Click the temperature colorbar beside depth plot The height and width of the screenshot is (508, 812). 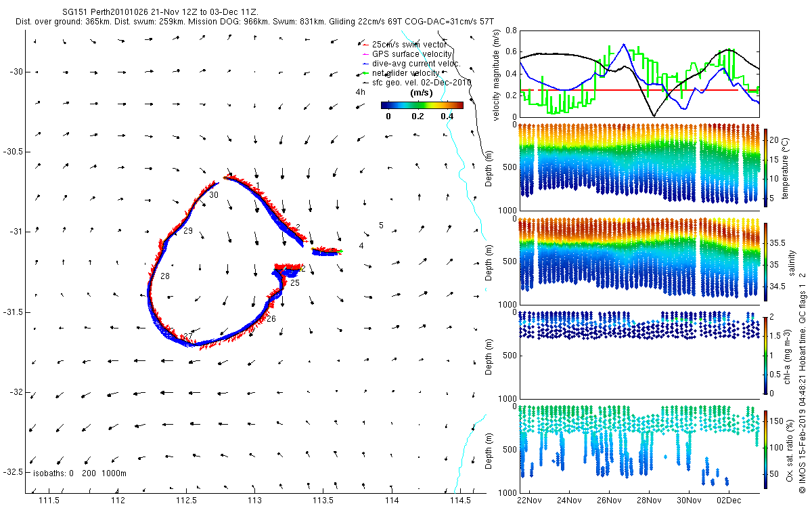tap(767, 167)
